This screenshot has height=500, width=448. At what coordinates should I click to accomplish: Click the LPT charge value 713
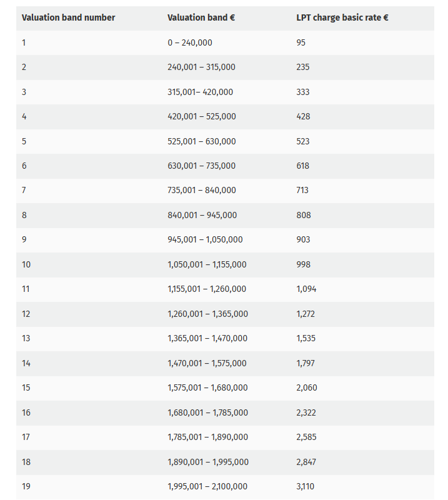click(302, 190)
